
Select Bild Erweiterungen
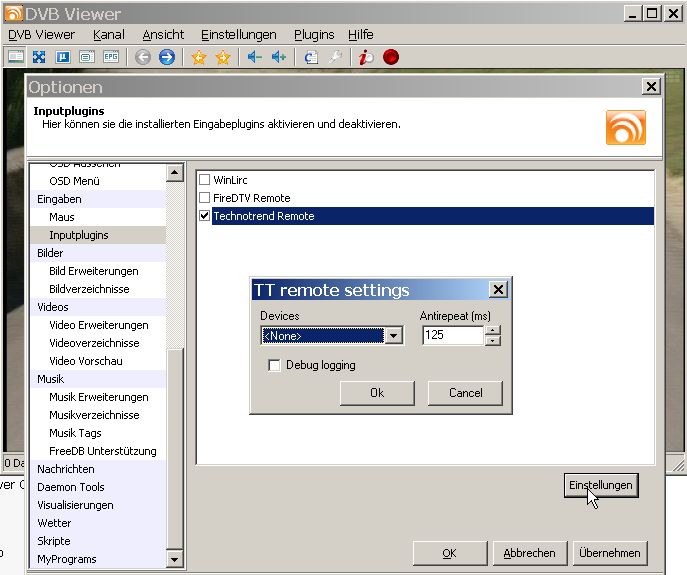94,271
